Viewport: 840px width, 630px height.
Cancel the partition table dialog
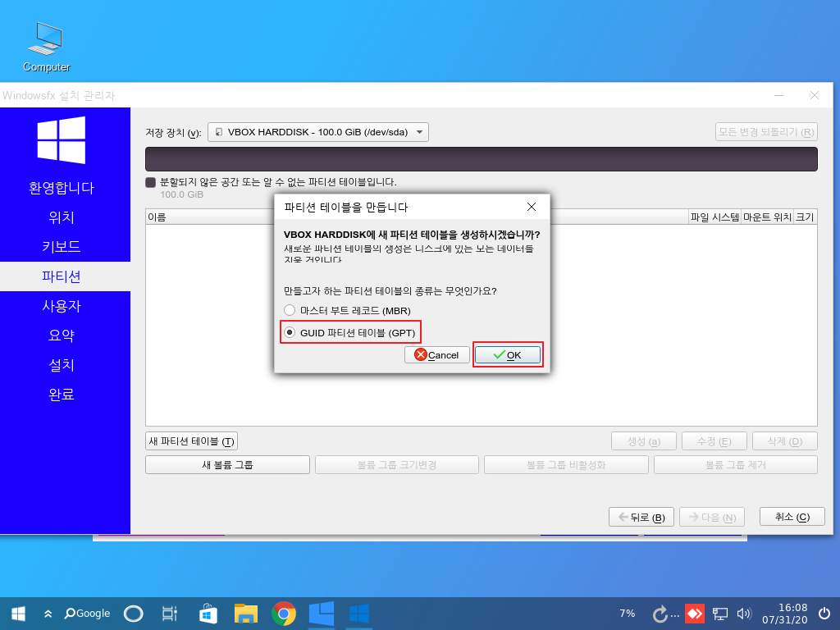436,354
